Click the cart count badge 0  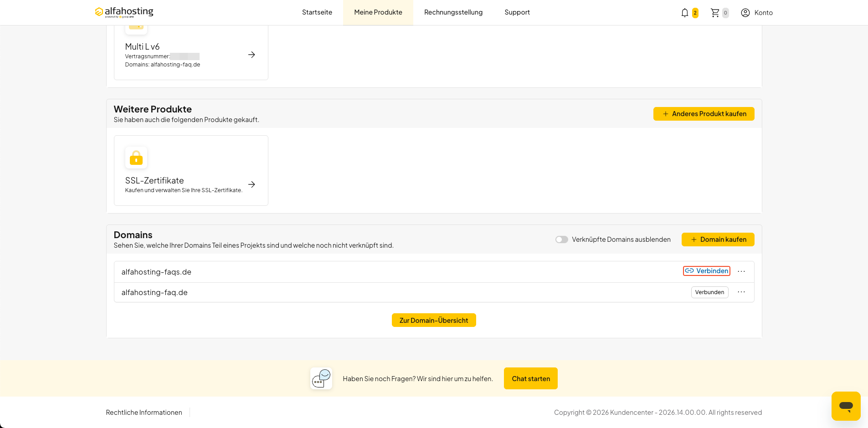point(725,13)
